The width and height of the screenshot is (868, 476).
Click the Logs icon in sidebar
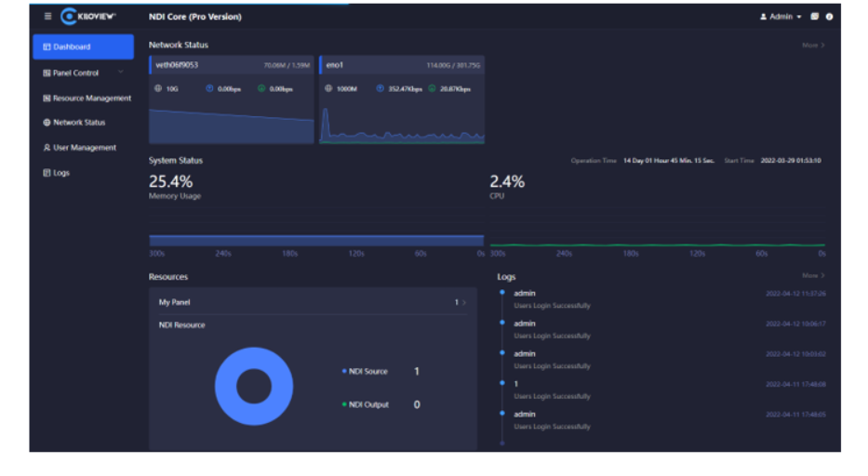(x=47, y=173)
